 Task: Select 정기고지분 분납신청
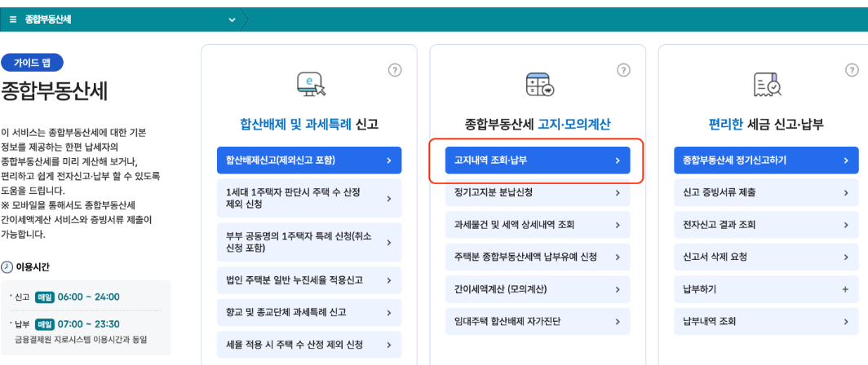click(538, 192)
